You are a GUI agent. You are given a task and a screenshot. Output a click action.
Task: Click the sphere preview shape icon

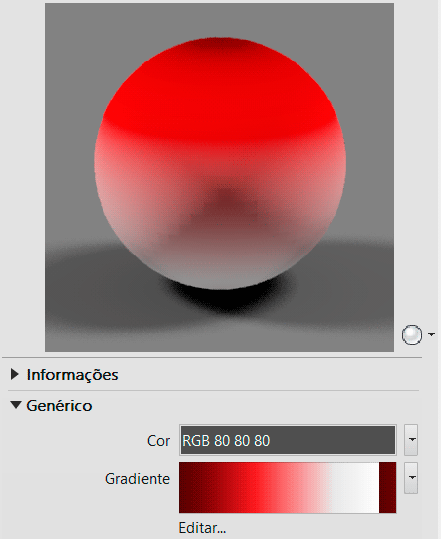coord(411,334)
